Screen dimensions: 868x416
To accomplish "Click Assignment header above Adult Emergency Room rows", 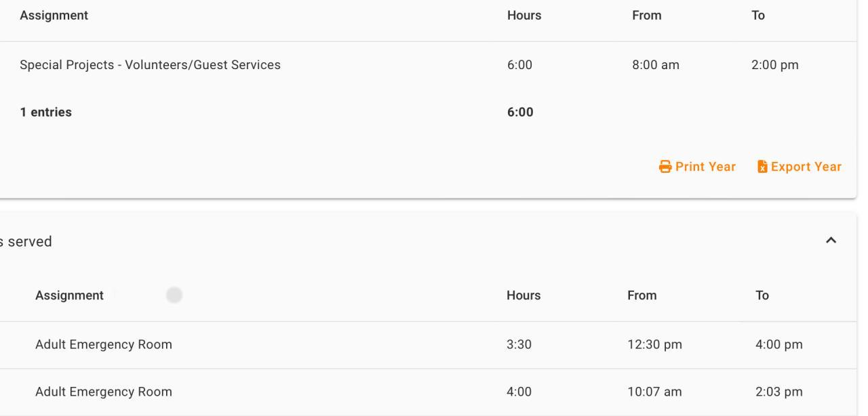I will coord(69,295).
